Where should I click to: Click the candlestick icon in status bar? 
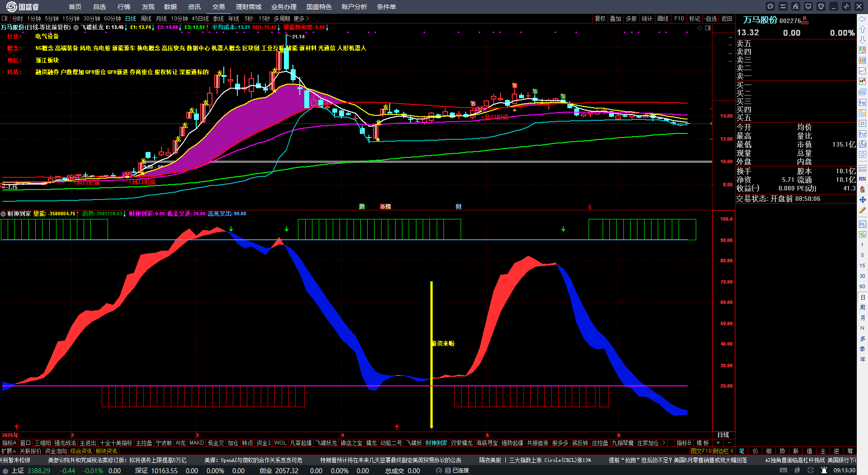(797, 470)
